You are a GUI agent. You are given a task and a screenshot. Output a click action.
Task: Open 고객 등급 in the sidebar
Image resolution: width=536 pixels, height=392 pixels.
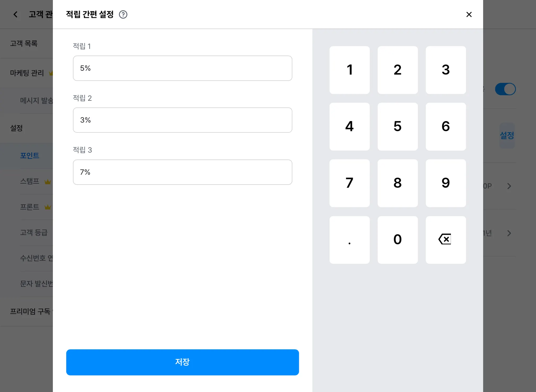click(34, 232)
